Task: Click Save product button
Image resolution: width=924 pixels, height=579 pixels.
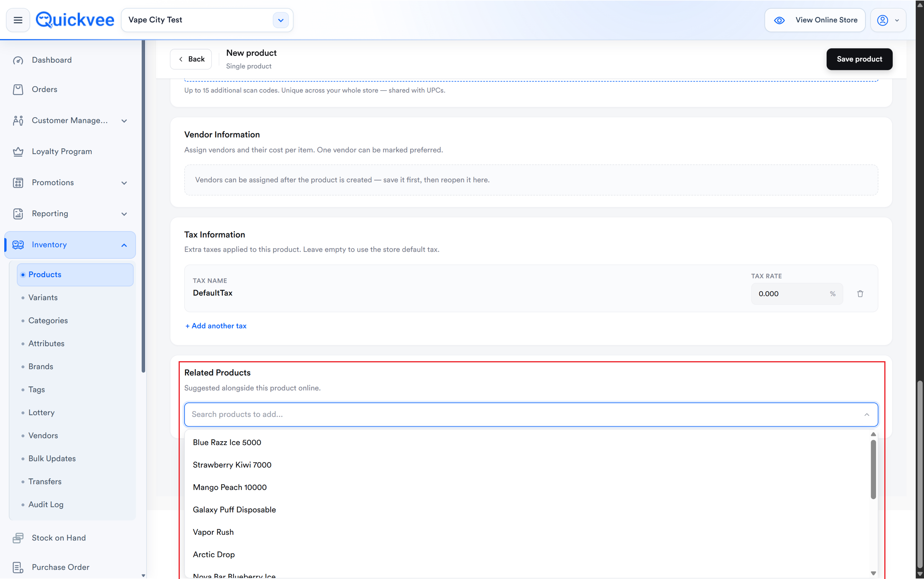Action: coord(859,59)
